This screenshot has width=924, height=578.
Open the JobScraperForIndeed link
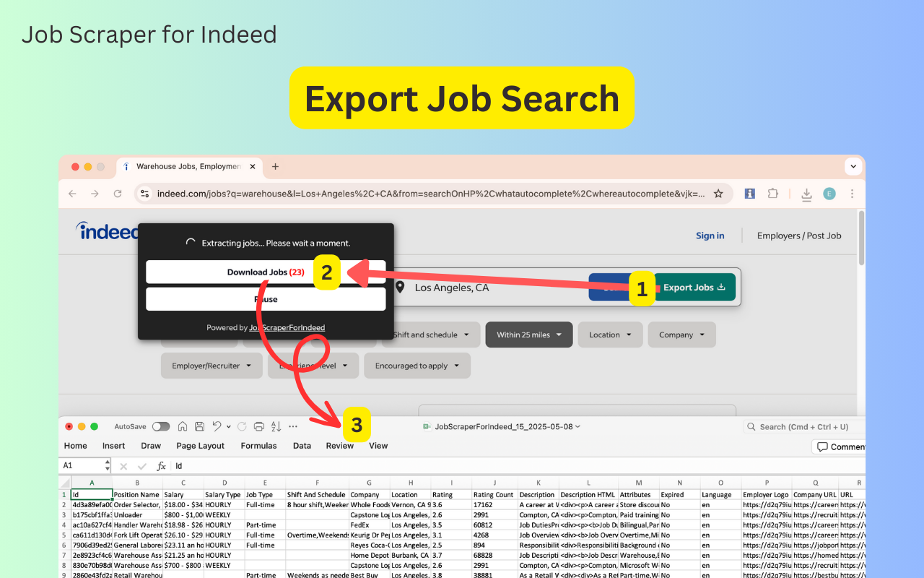pos(287,327)
